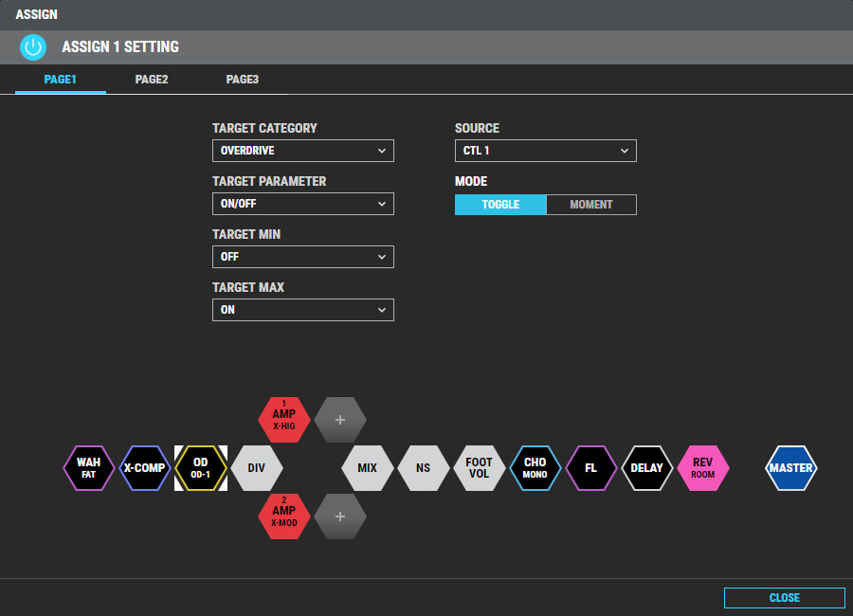853x616 pixels.
Task: Select the NS noise suppressor block
Action: click(x=424, y=468)
